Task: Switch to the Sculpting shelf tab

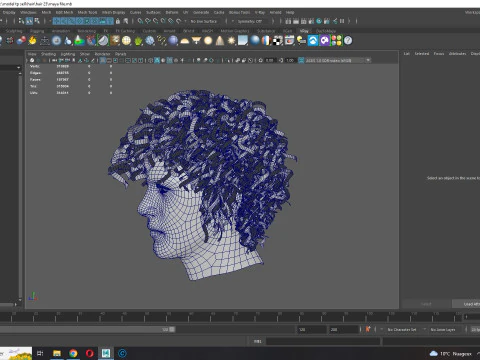Action: pyautogui.click(x=14, y=31)
